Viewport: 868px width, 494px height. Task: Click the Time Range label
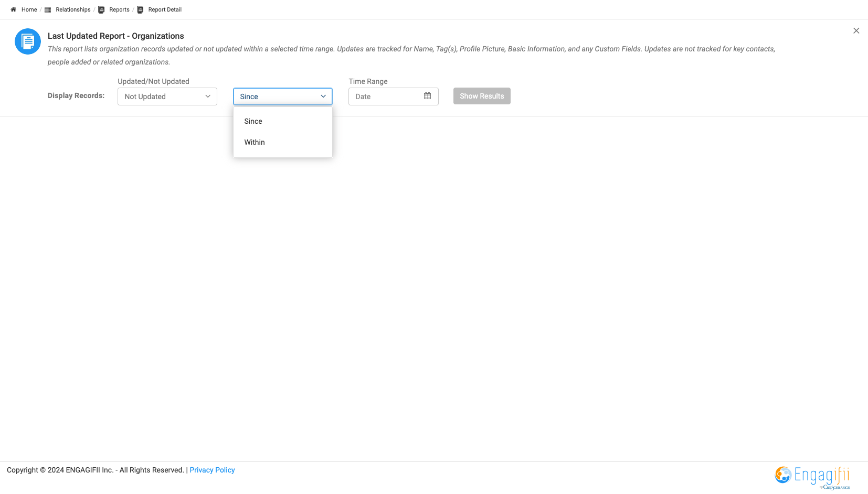point(368,81)
